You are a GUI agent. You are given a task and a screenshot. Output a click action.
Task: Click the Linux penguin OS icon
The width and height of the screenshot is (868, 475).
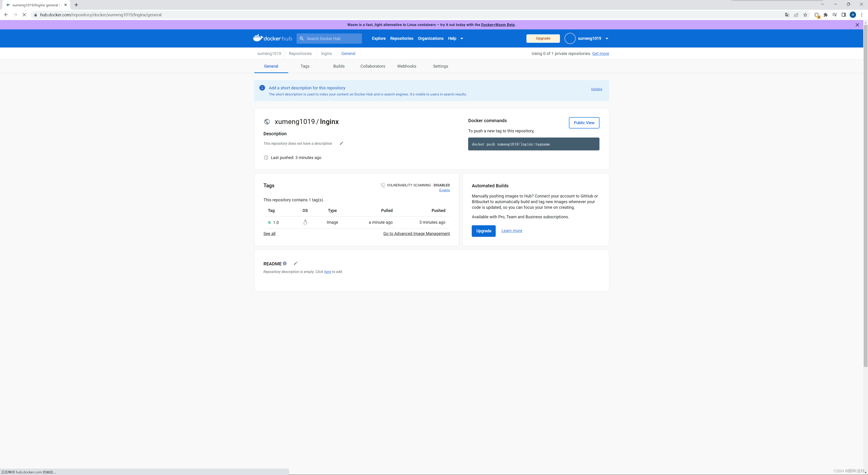point(305,223)
